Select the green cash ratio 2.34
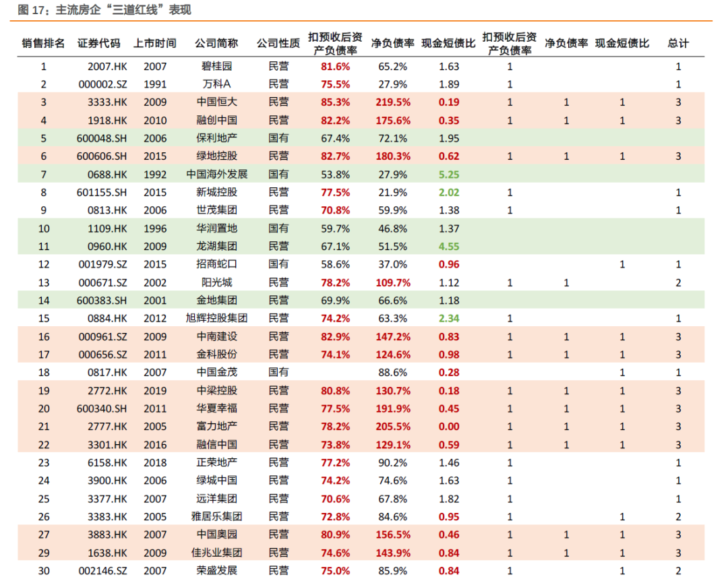This screenshot has width=728, height=583. (x=449, y=319)
